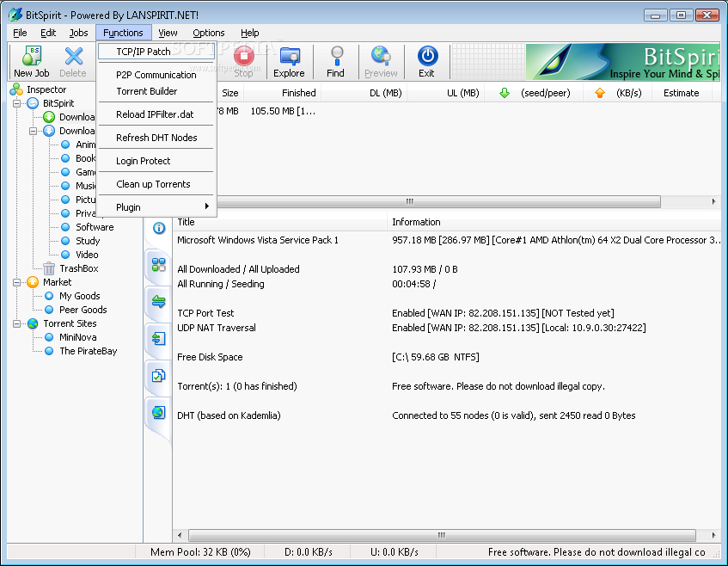Viewport: 728px width, 566px height.
Task: Click the New Job toolbar icon
Action: [32, 56]
